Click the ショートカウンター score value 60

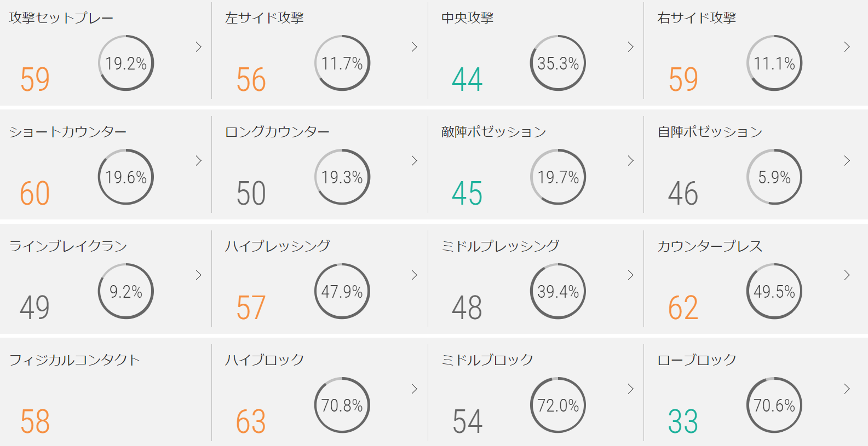[35, 194]
